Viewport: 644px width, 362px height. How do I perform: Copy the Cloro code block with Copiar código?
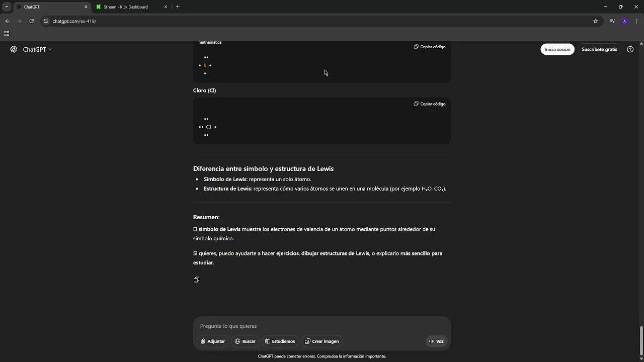(x=430, y=104)
